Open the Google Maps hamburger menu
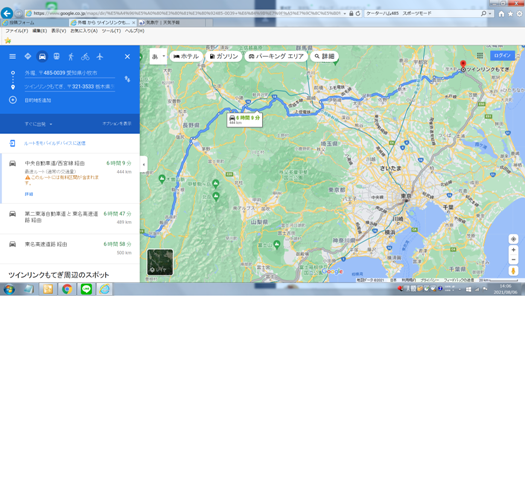The height and width of the screenshot is (480, 525). (x=12, y=56)
